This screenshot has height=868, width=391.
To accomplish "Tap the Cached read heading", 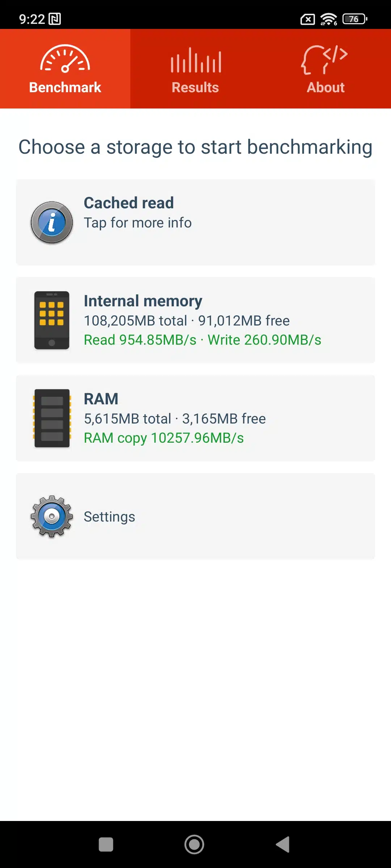I will coord(129,203).
